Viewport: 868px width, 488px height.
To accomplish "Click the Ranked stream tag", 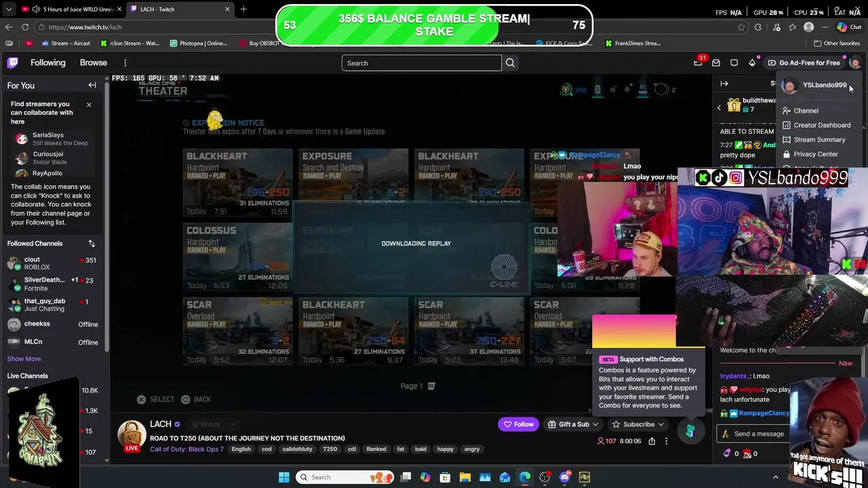I will pos(376,449).
